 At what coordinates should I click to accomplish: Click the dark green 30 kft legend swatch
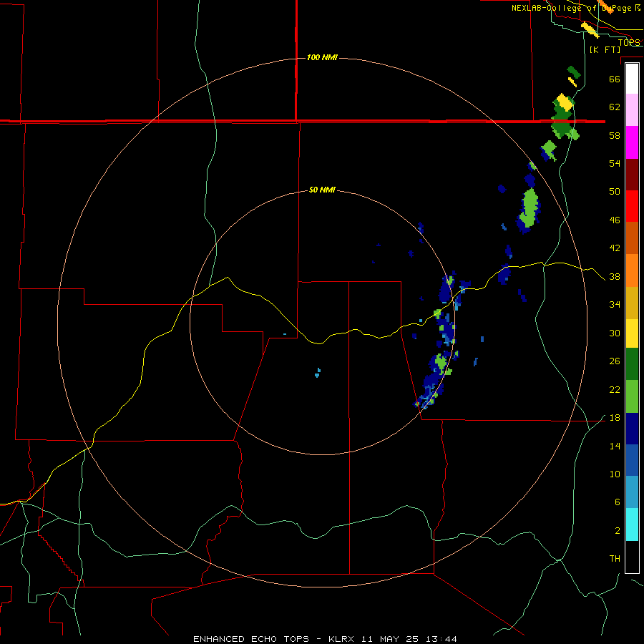coord(632,364)
